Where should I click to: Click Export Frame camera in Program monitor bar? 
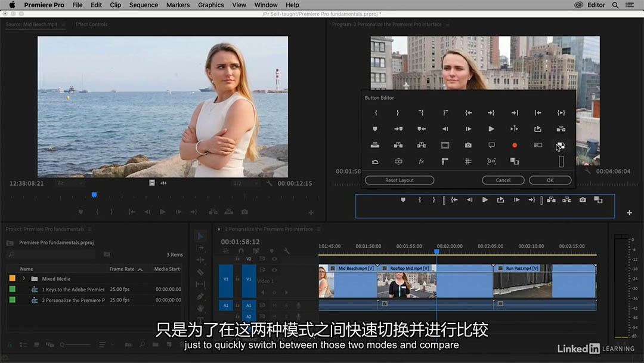pos(583,200)
